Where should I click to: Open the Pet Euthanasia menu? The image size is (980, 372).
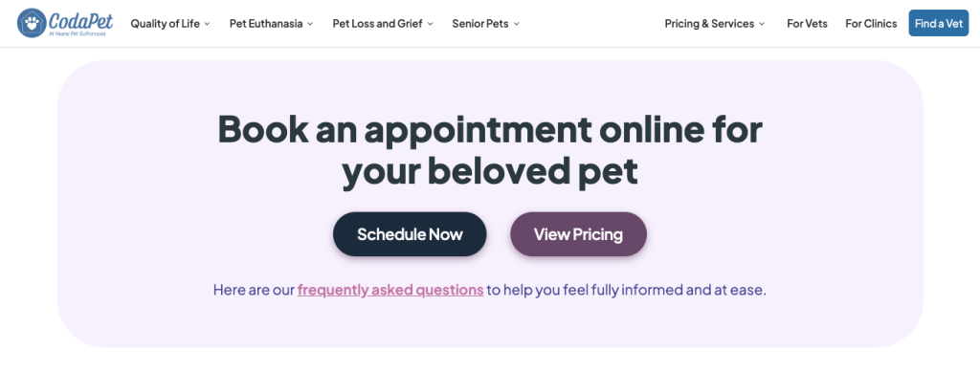pyautogui.click(x=266, y=24)
